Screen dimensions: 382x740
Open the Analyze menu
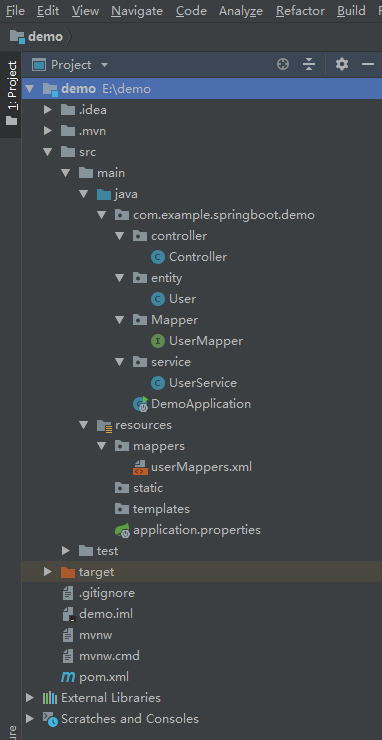[x=241, y=10]
